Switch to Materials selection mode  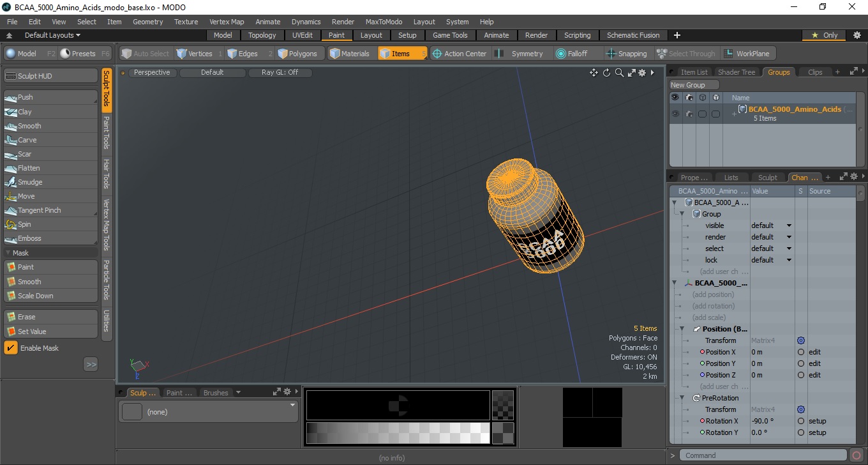click(x=351, y=54)
